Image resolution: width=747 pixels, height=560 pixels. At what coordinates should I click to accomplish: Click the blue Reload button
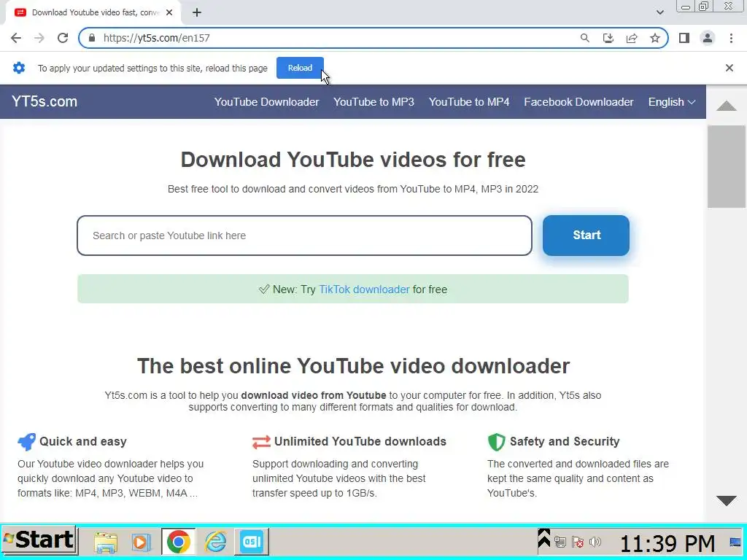coord(300,68)
